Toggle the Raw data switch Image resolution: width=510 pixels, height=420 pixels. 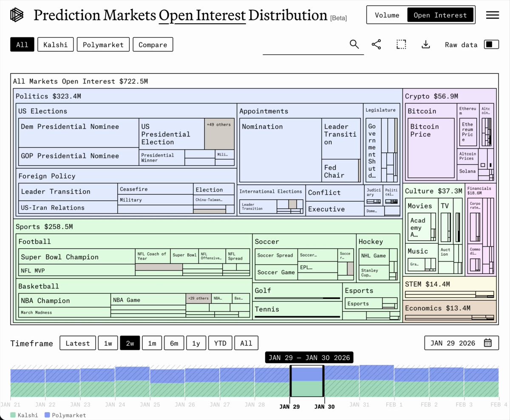(491, 44)
